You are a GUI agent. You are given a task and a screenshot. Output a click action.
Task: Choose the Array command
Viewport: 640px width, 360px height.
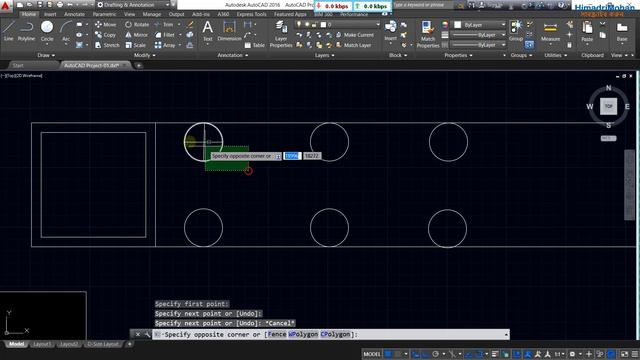click(x=165, y=45)
